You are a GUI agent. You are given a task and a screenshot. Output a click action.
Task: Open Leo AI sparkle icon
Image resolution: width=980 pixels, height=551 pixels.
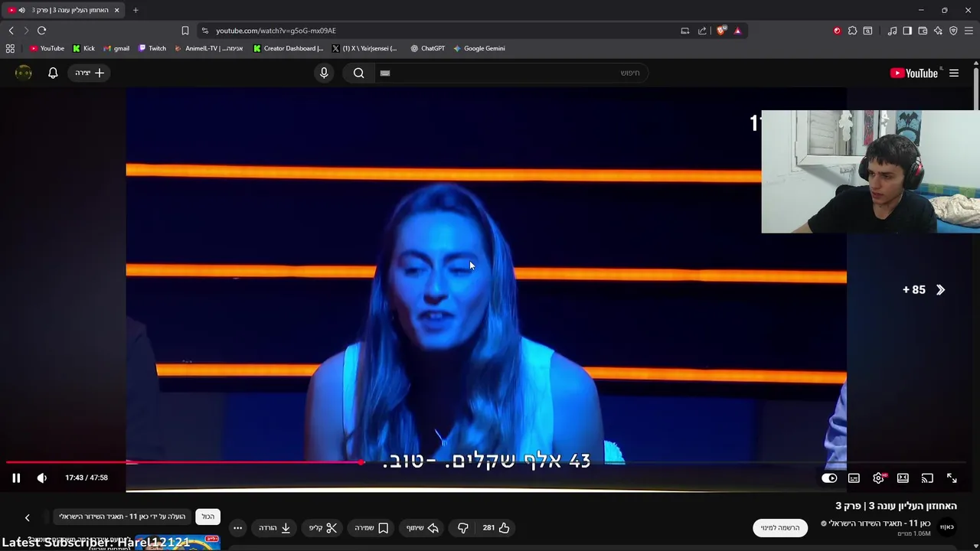[x=938, y=31]
